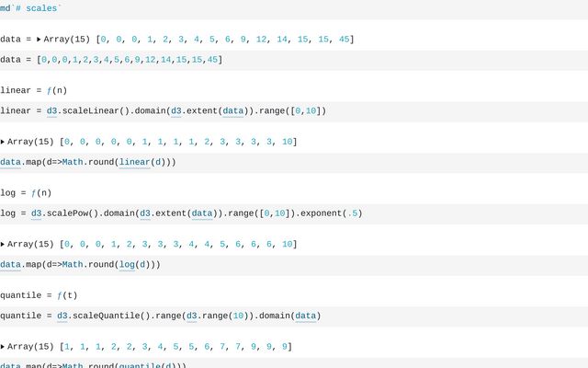The width and height of the screenshot is (588, 368).
Task: Click the underlined d3 before scaleLinear
Action: pos(52,111)
